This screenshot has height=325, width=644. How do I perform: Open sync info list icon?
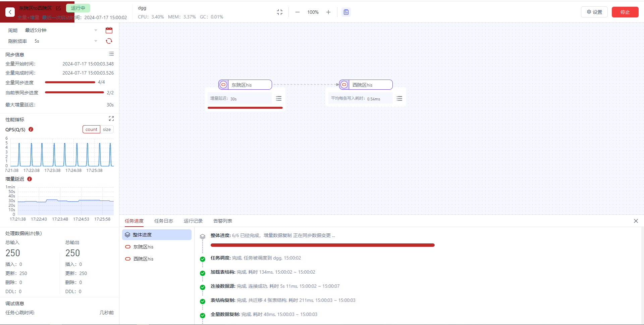click(x=111, y=54)
